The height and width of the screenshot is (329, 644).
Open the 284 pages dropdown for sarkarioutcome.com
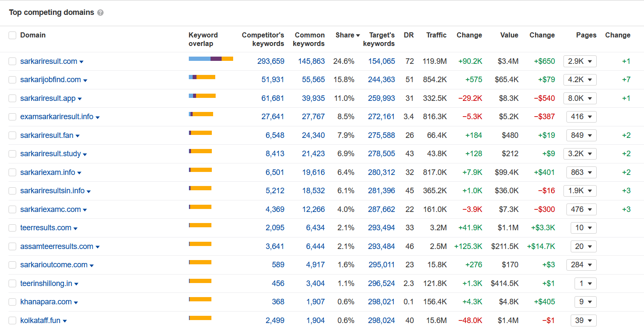[581, 265]
